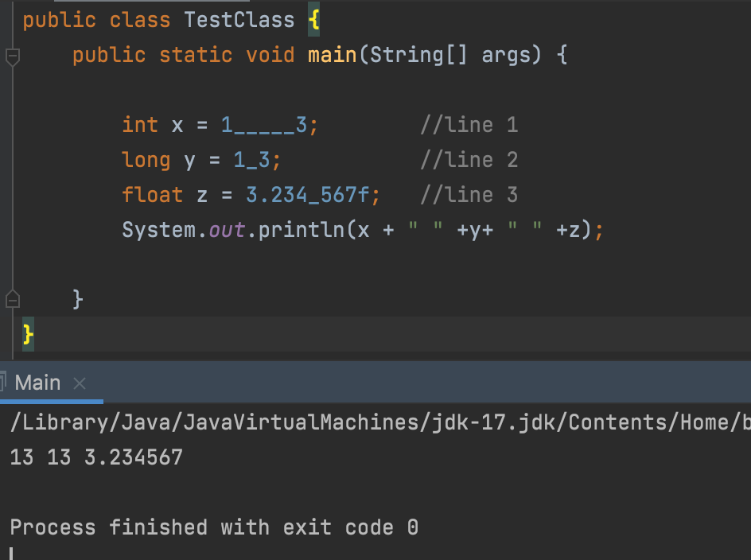The width and height of the screenshot is (751, 560).
Task: Select the Main console tab
Action: click(x=36, y=382)
